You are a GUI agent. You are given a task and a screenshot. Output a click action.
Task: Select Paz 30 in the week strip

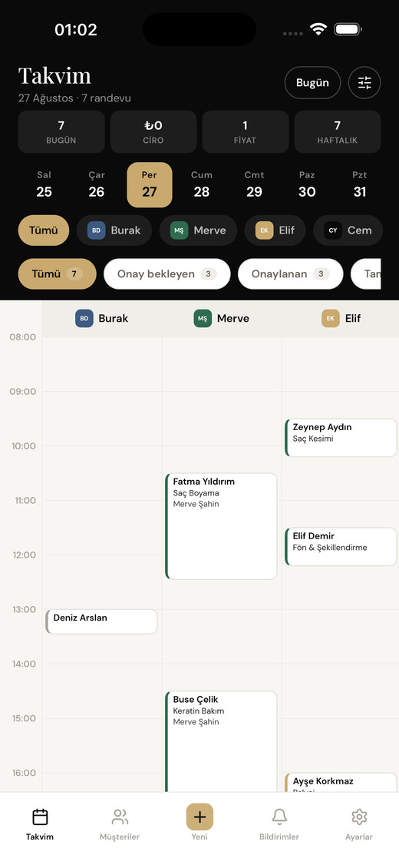click(x=307, y=185)
